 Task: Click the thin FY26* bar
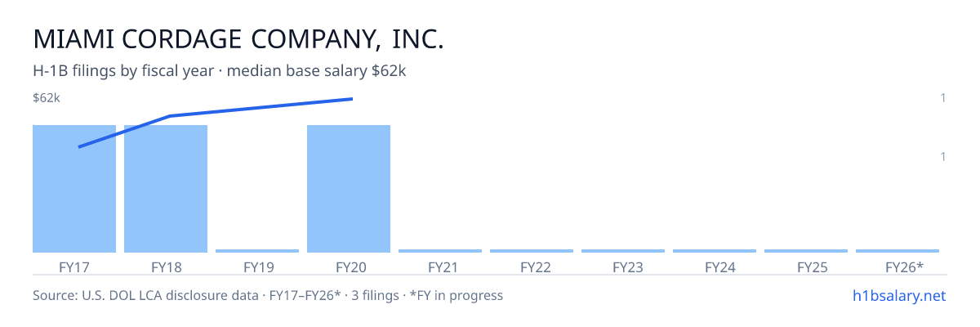click(898, 251)
